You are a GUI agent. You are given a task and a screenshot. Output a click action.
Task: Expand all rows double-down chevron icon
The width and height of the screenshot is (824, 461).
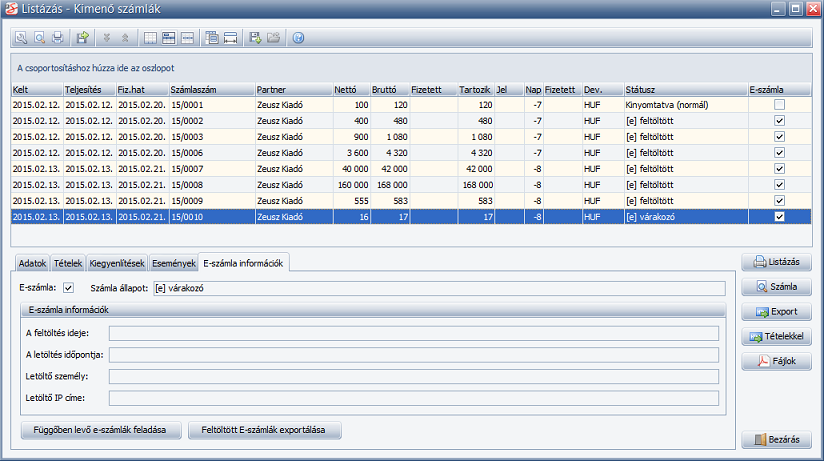pyautogui.click(x=107, y=38)
